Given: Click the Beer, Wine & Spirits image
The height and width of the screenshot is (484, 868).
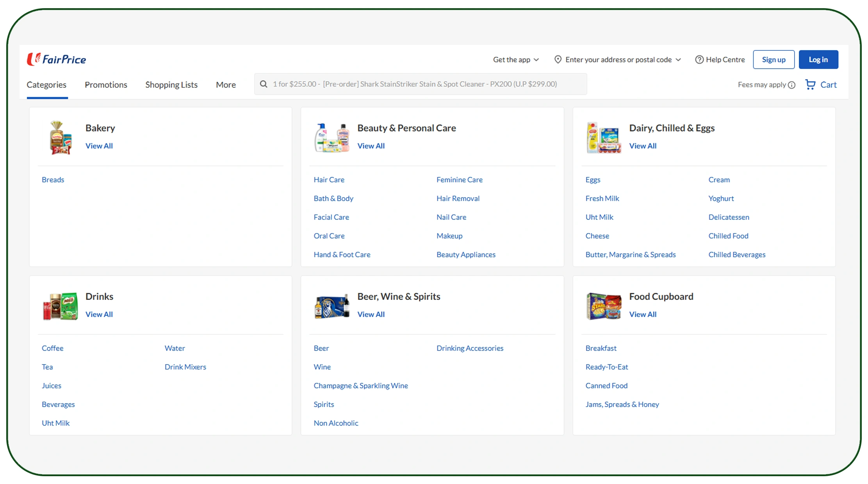Looking at the screenshot, I should coord(332,306).
